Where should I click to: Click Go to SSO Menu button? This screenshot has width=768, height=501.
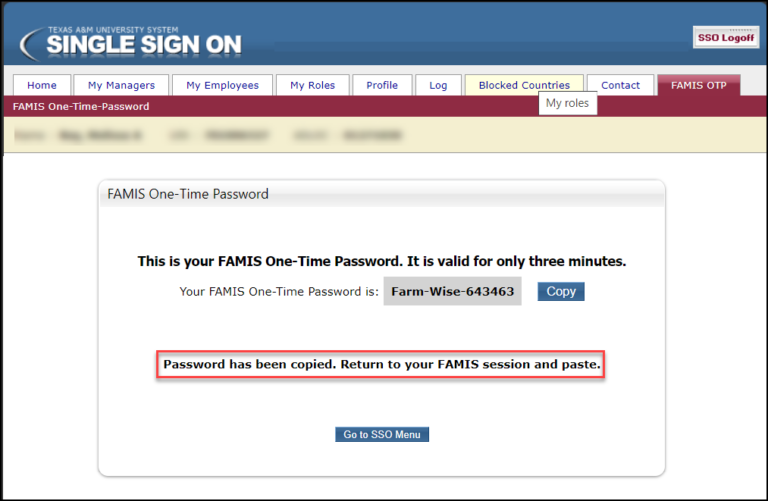[x=382, y=435]
